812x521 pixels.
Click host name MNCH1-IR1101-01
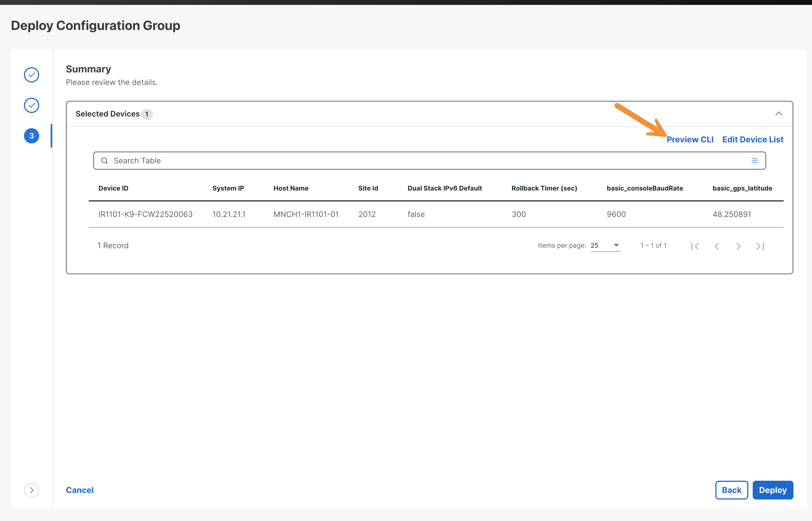click(306, 214)
